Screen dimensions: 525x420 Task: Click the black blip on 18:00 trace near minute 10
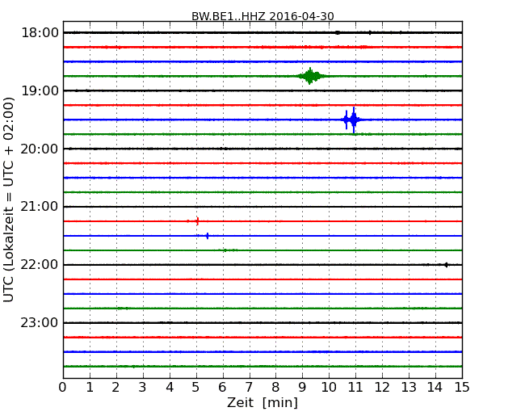coord(338,32)
